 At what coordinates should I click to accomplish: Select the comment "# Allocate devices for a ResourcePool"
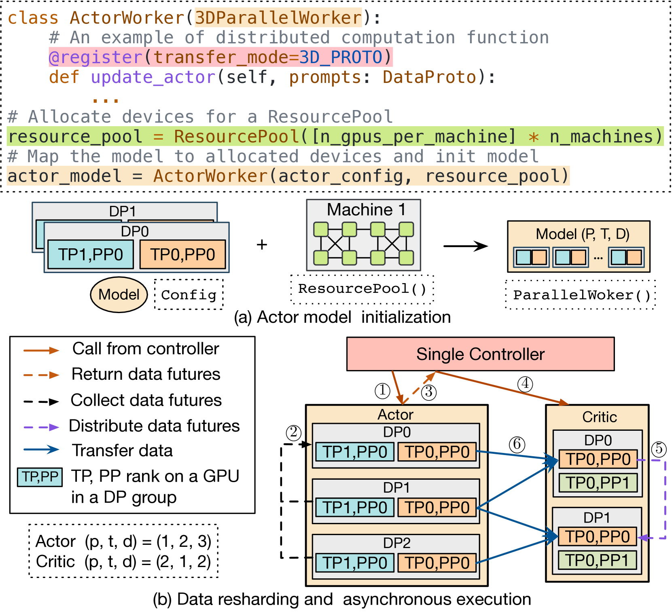point(200,116)
